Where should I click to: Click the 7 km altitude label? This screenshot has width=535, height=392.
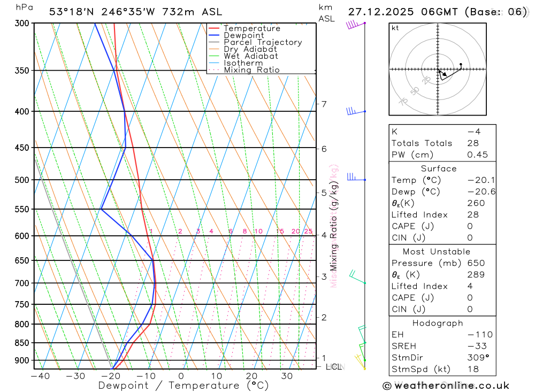(324, 104)
